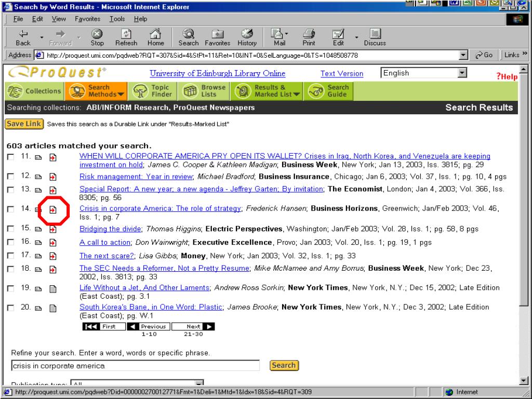Screen dimensions: 532x399
Task: Click the refine search text field
Action: click(136, 365)
